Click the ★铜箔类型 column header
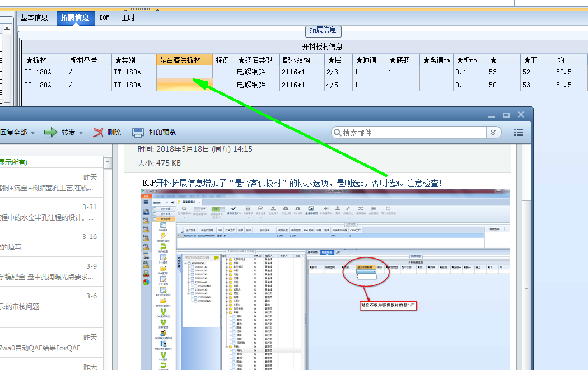Viewport: 588px width, 370px height. [x=257, y=60]
